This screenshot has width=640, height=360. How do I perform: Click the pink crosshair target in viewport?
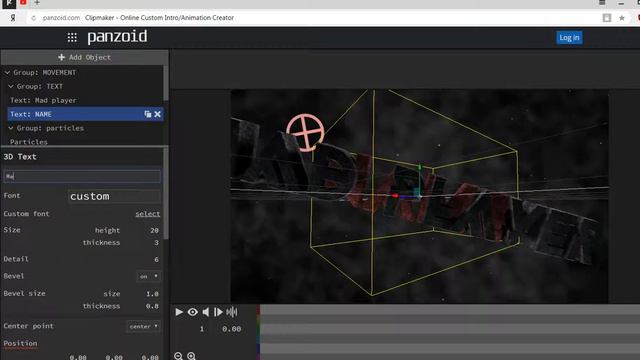click(305, 133)
